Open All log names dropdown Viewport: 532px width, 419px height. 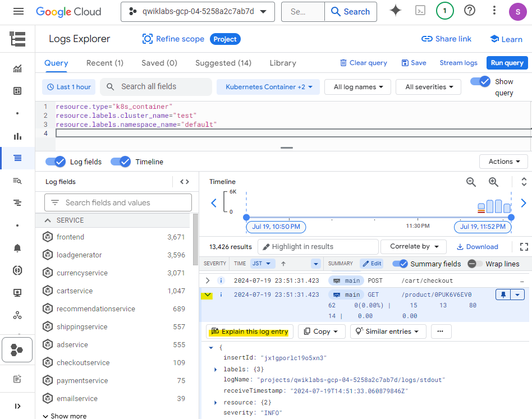tap(357, 87)
